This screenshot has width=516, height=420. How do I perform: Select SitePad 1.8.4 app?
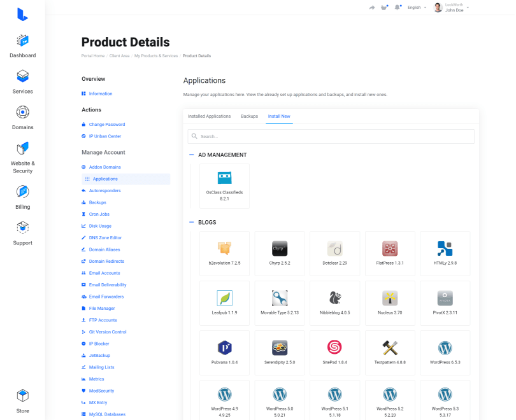334,353
